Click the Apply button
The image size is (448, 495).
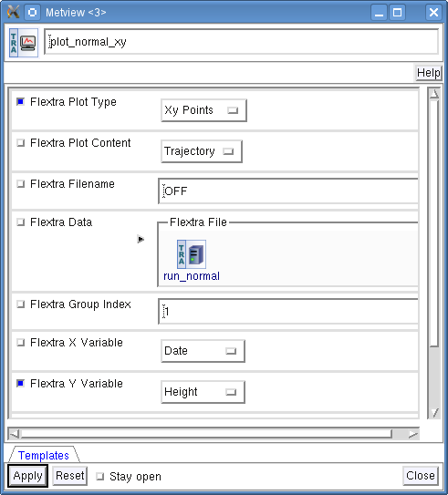27,476
